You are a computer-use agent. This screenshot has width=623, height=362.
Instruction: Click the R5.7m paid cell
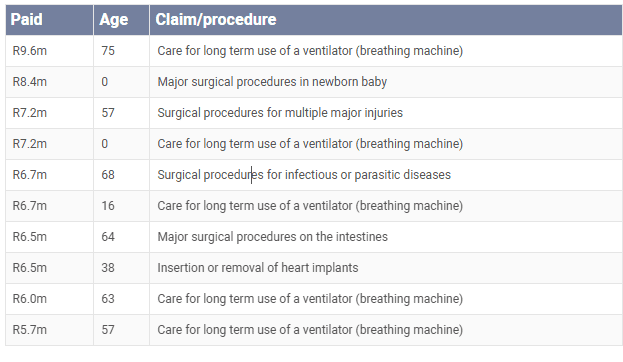[x=50, y=330]
